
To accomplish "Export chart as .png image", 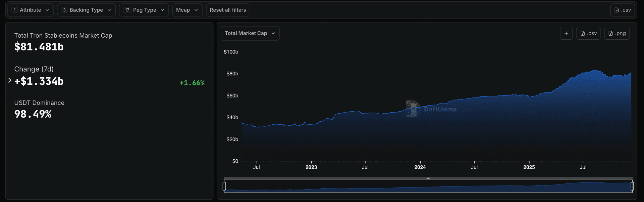I will tap(617, 33).
